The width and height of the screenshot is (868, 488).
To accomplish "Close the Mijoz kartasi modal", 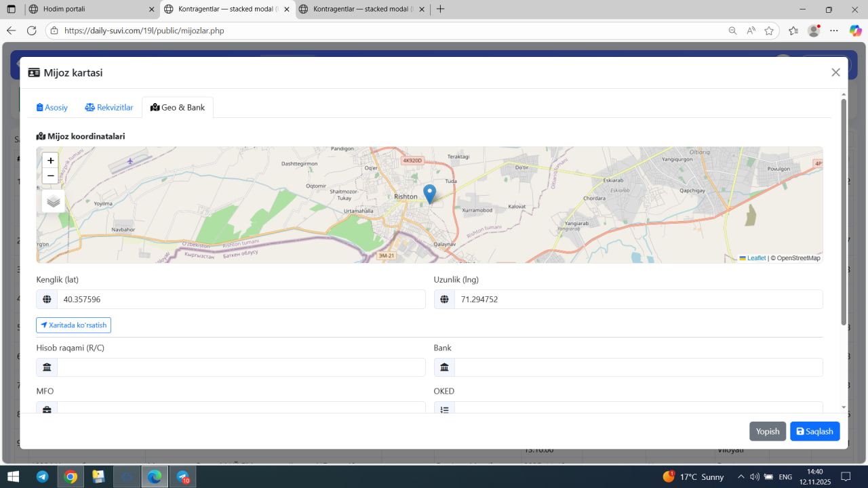I will pos(835,73).
